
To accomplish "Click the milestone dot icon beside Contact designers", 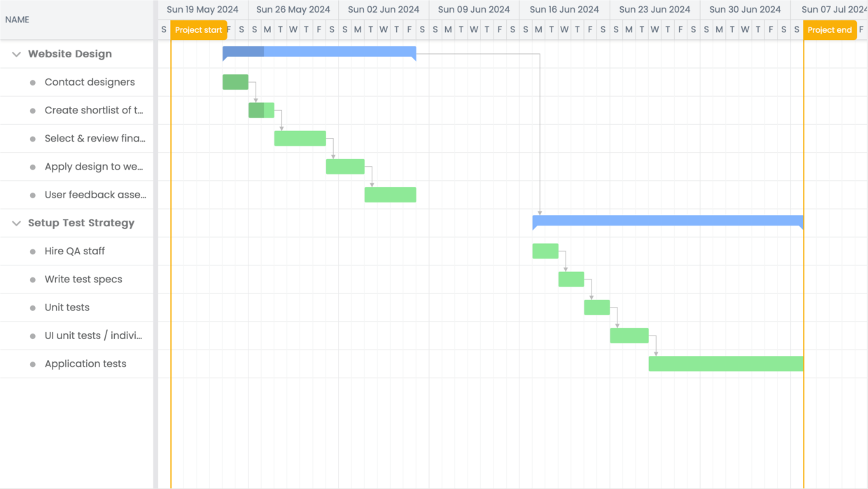I will click(x=34, y=82).
